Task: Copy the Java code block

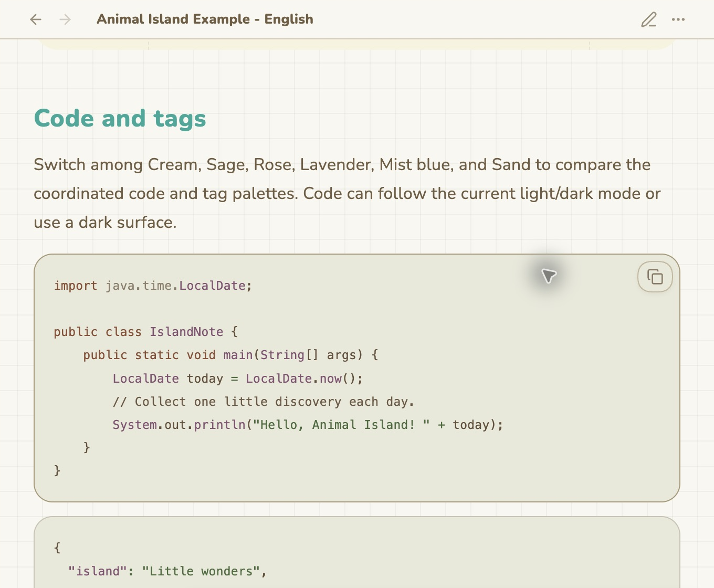Action: 655,277
